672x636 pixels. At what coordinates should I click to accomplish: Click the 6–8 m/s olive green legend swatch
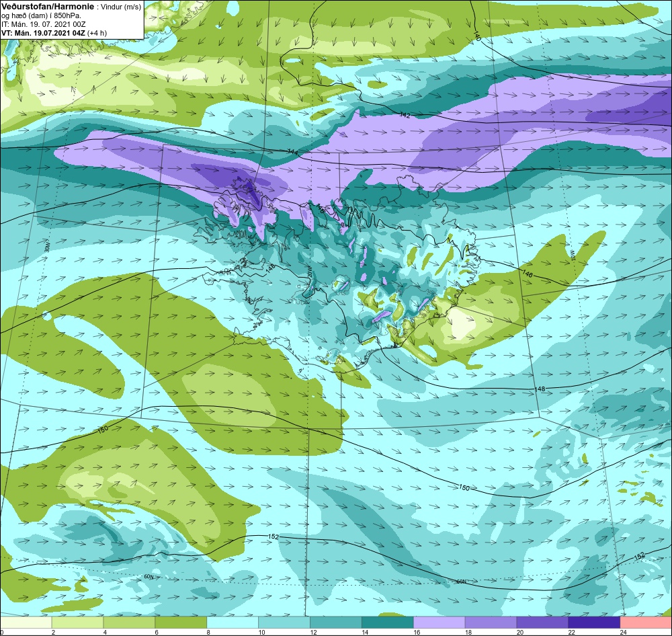tap(181, 623)
